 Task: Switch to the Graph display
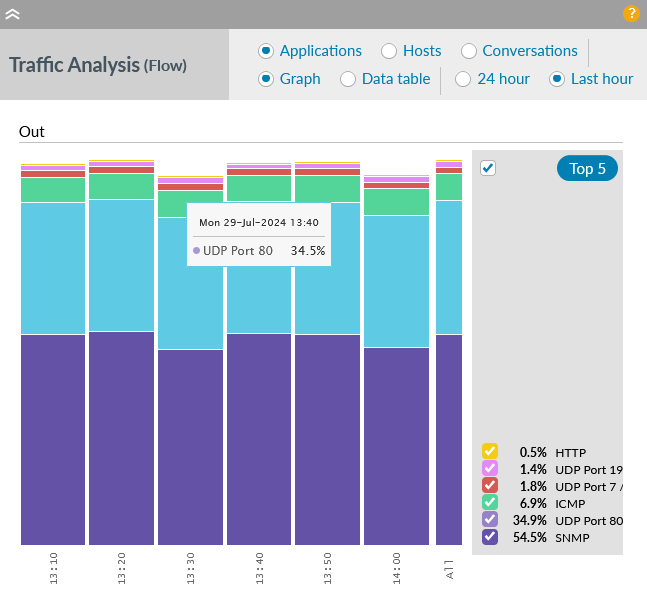pos(266,79)
